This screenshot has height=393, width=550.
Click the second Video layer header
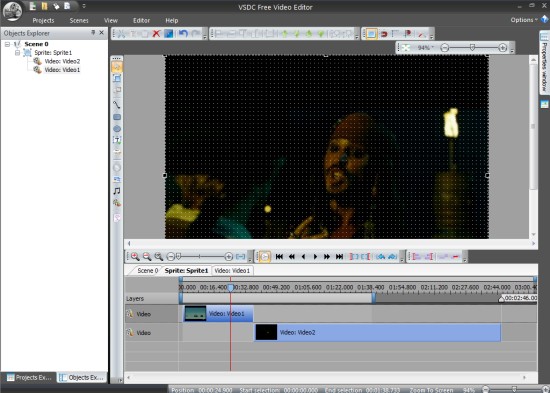[152, 333]
